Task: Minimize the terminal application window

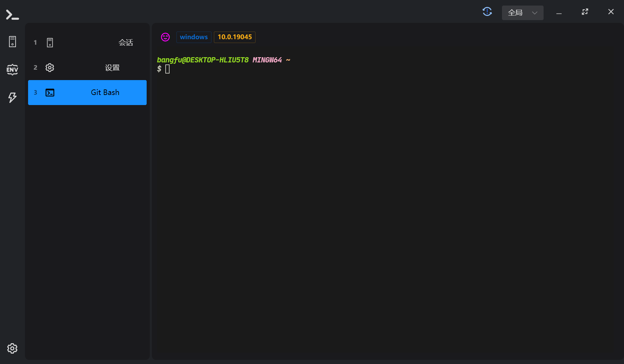Action: tap(559, 13)
